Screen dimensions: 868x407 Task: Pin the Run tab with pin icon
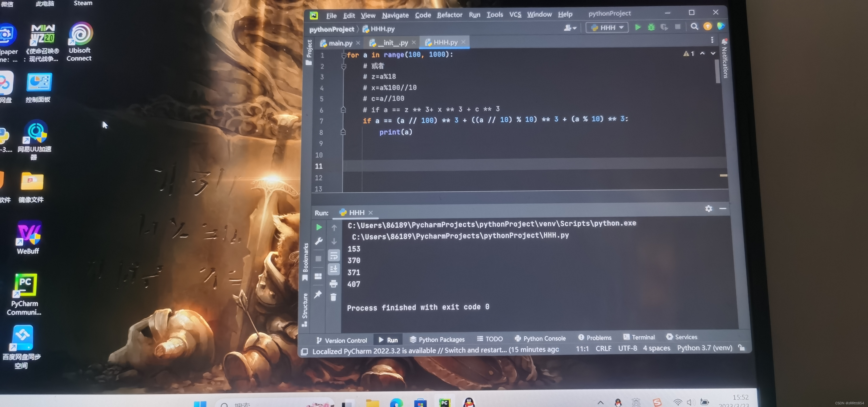click(x=318, y=295)
